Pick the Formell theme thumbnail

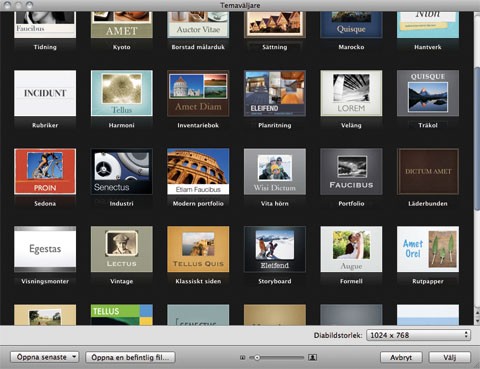pyautogui.click(x=351, y=249)
